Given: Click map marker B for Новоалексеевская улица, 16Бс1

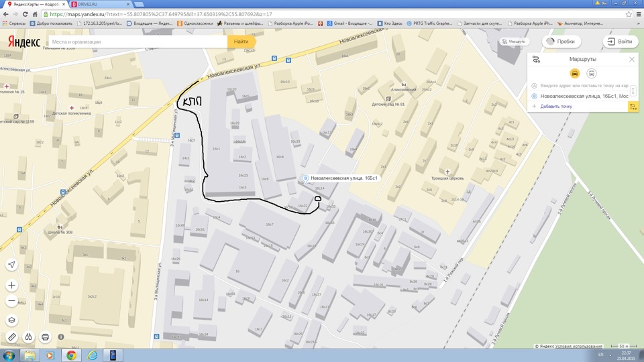Looking at the screenshot, I should coord(305,178).
